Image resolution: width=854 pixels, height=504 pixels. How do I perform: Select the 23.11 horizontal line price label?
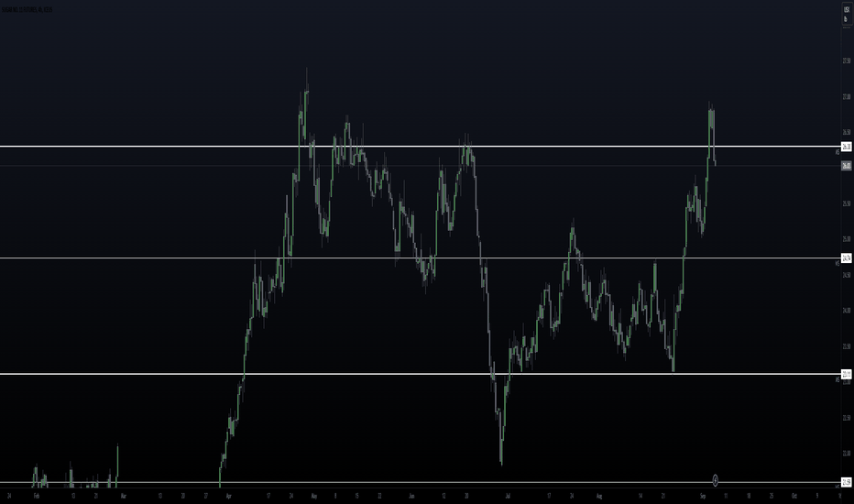(847, 374)
